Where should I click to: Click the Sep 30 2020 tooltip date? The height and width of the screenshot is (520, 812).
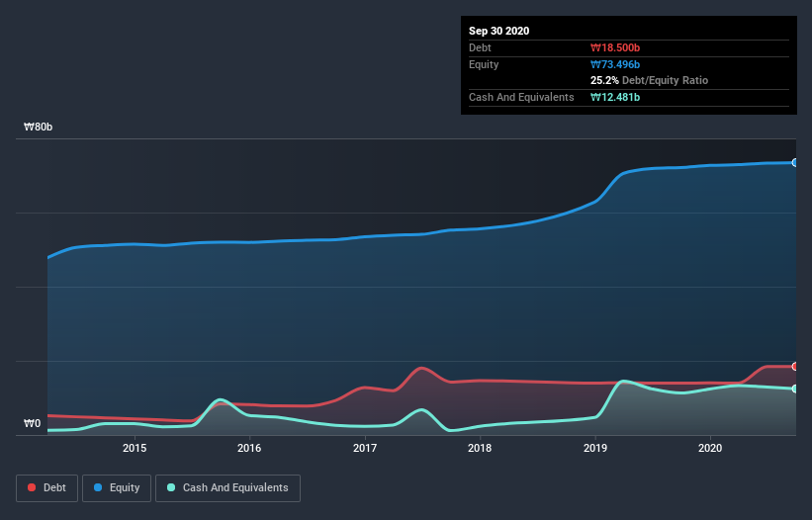click(x=498, y=31)
